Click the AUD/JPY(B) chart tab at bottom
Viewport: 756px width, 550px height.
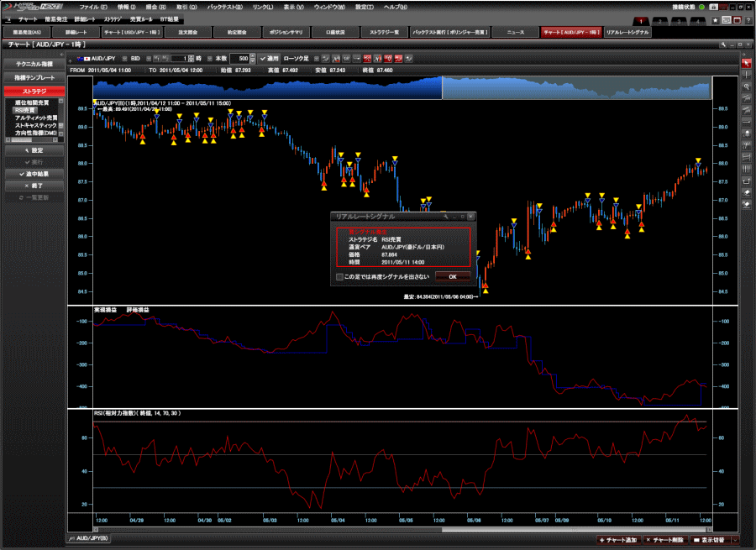[89, 538]
